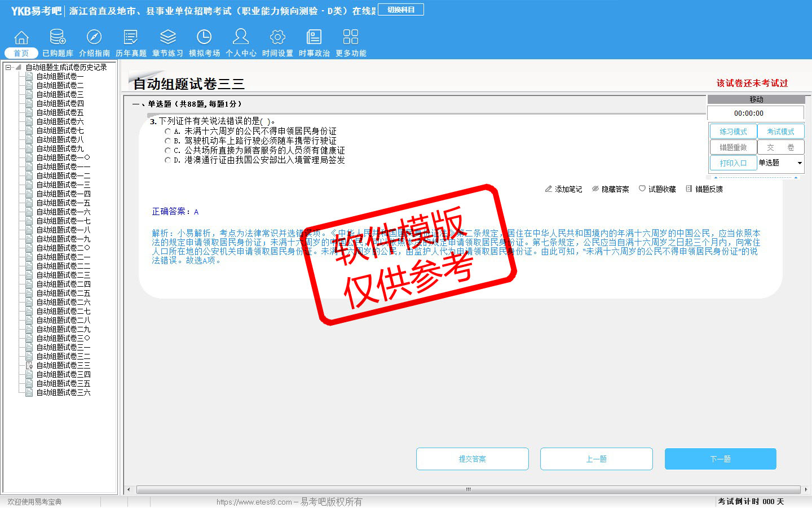This screenshot has height=508, width=812.
Task: Open 个人中心 user icon
Action: pos(241,38)
